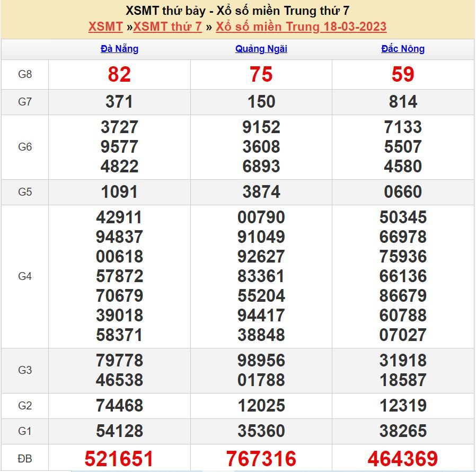Image resolution: width=476 pixels, height=472 pixels.
Task: Select G4 number 00790
Action: (261, 217)
